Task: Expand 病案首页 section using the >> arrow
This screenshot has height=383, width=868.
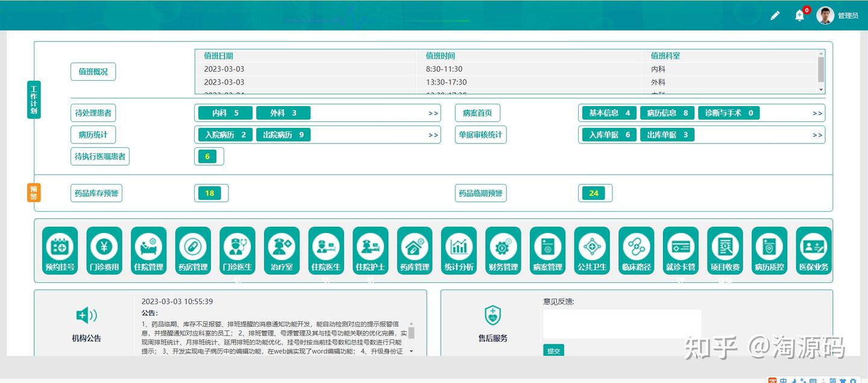Action: (x=817, y=113)
